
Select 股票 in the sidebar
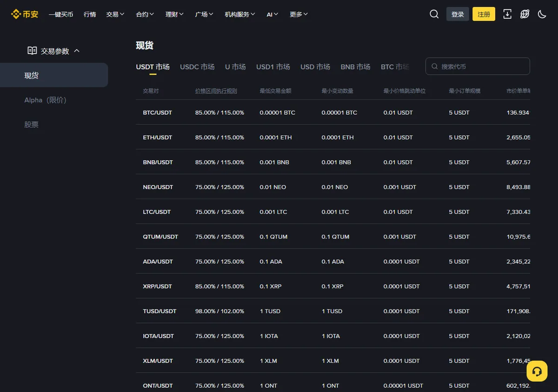(x=32, y=124)
